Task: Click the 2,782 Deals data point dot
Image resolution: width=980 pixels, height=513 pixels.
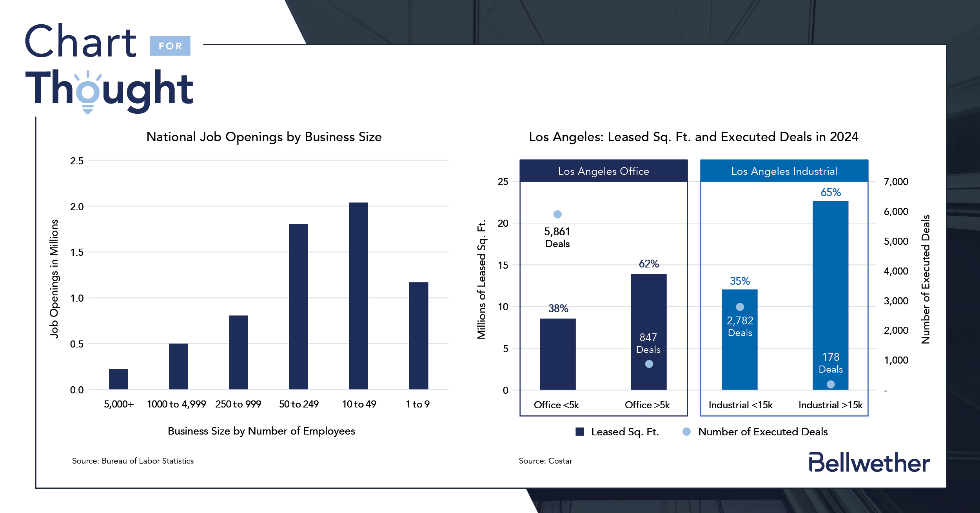Action: (740, 307)
